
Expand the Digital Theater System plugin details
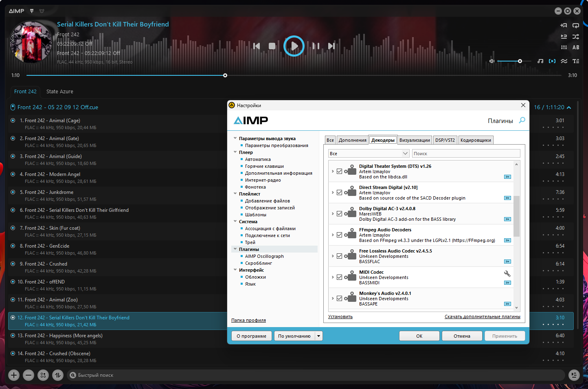333,171
